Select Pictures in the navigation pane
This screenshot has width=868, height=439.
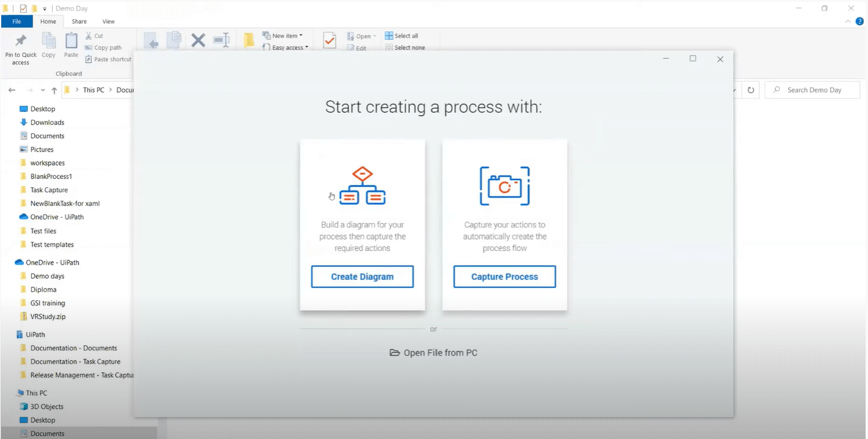pos(42,149)
